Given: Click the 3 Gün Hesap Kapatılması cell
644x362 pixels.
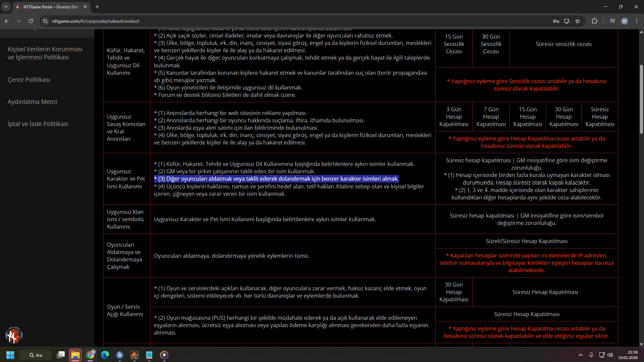Looking at the screenshot, I should click(454, 117).
